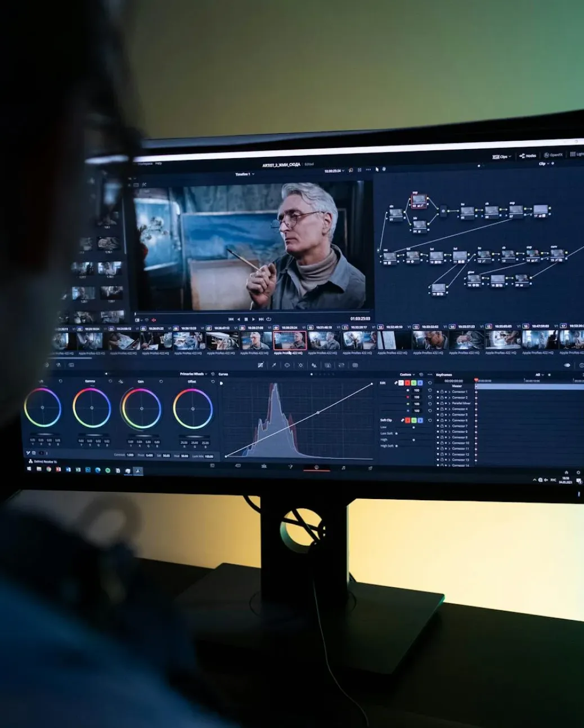The width and height of the screenshot is (584, 728).
Task: Toggle the Edit blue channel button
Action: (x=420, y=383)
